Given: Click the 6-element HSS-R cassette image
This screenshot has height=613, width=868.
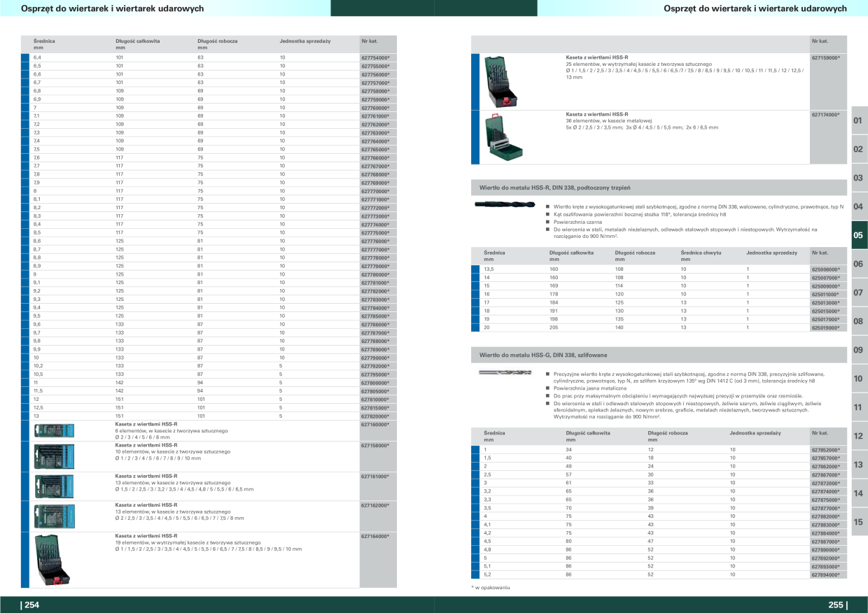Looking at the screenshot, I should click(x=54, y=431).
